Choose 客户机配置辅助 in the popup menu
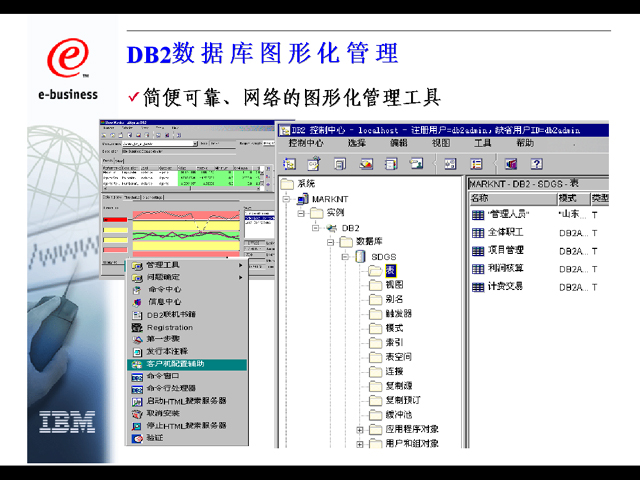Screen dimensions: 640x480 (187, 364)
